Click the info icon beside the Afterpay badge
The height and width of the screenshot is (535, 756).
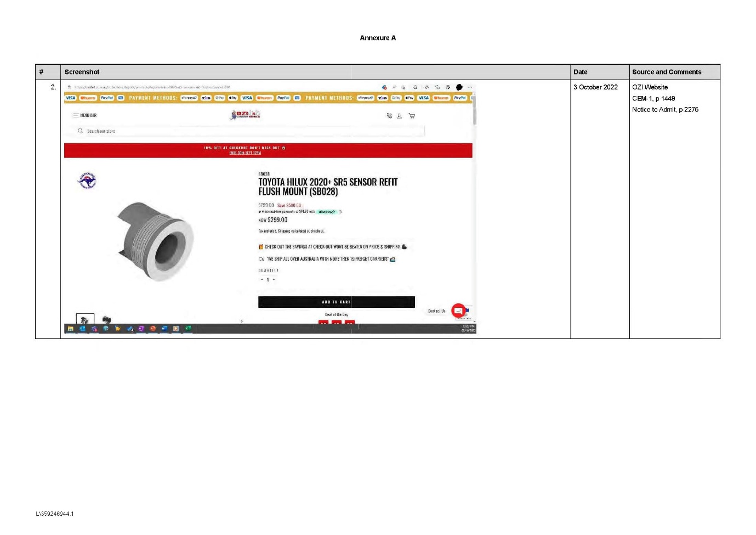[340, 212]
